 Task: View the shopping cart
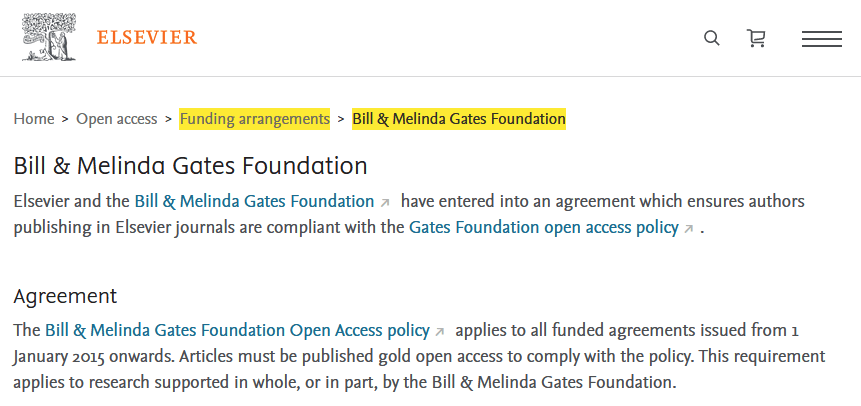[756, 38]
